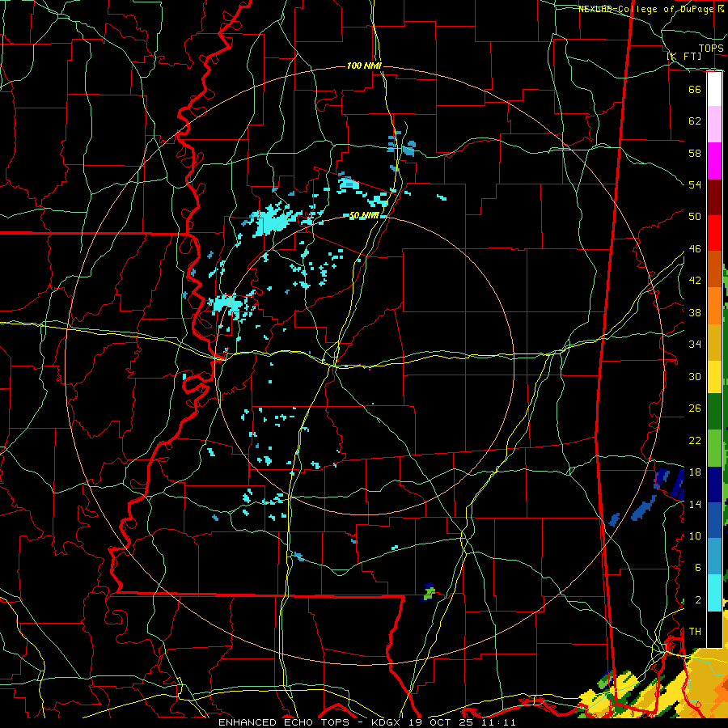The width and height of the screenshot is (728, 728).
Task: Click the white swatch in the tops legend
Action: point(714,89)
